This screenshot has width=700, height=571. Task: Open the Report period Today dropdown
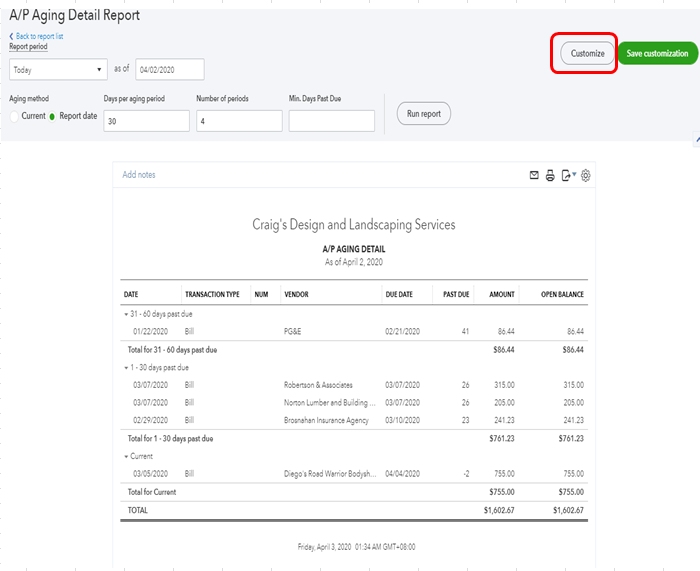click(58, 69)
